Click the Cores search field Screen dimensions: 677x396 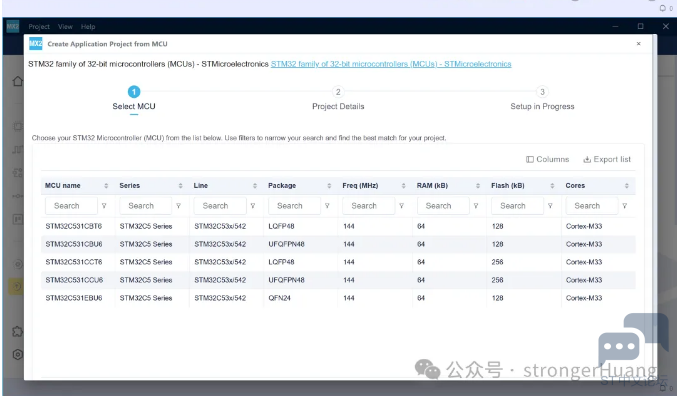tap(592, 206)
